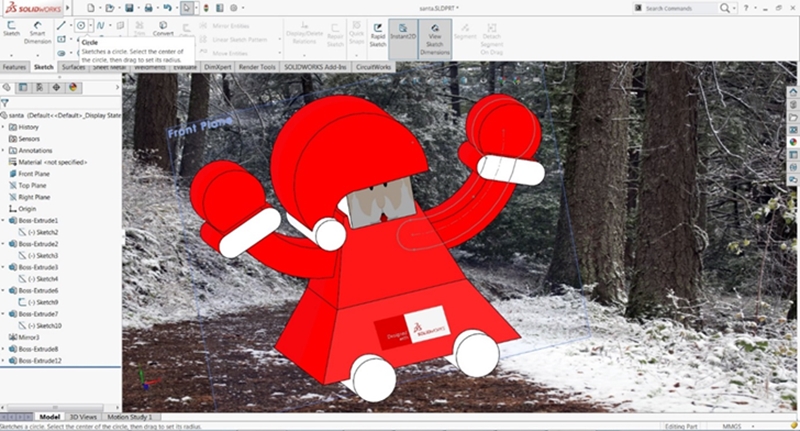The image size is (800, 431).
Task: Expand the History tree node
Action: pos(3,127)
